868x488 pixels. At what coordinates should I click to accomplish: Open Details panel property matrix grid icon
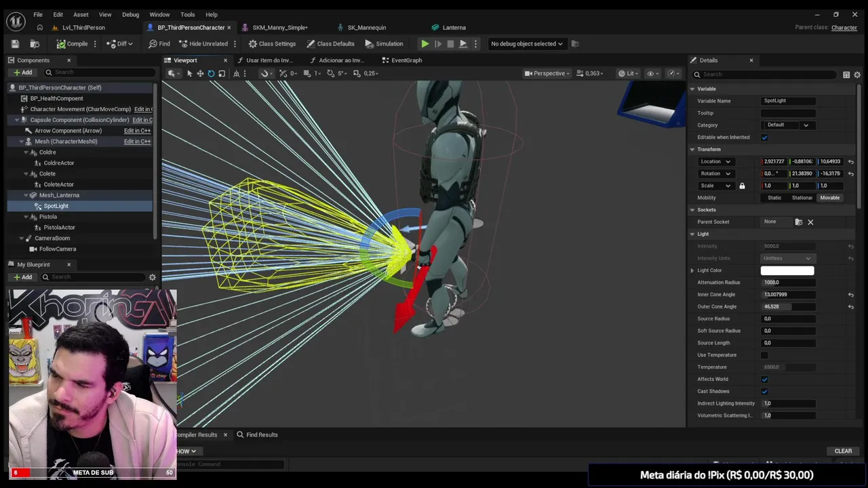pos(846,75)
